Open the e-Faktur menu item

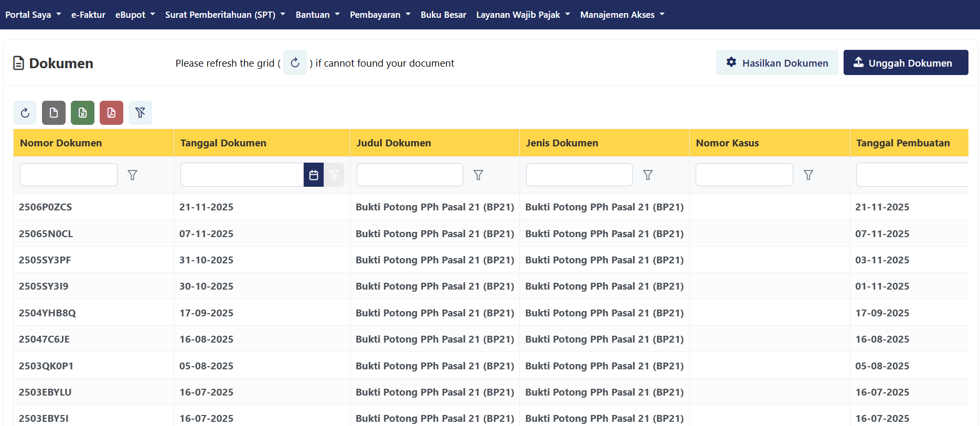coord(88,15)
